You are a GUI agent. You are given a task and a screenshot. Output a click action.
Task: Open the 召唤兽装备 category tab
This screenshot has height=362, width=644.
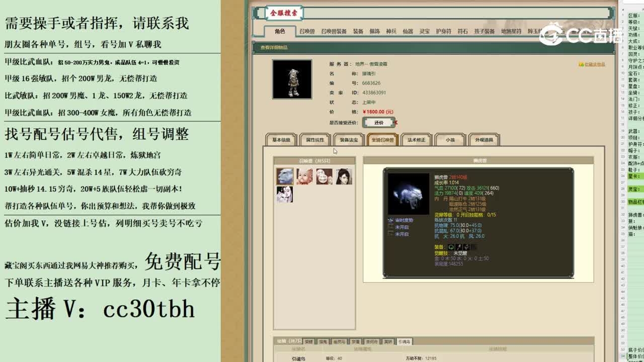[334, 31]
